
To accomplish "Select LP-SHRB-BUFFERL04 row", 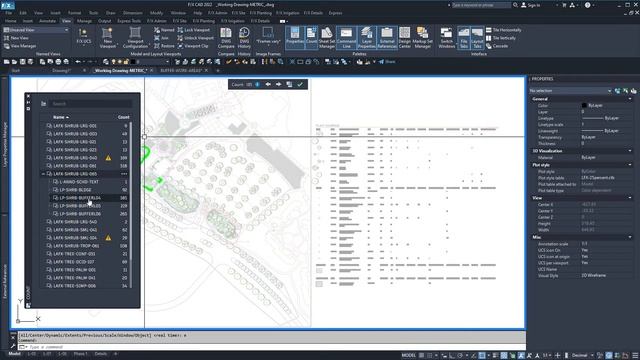I will tap(88, 198).
